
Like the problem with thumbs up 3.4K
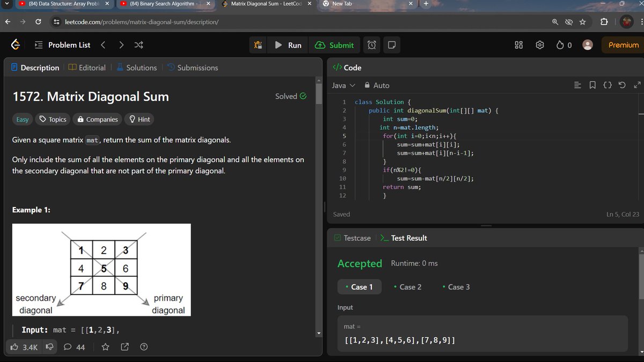point(24,348)
